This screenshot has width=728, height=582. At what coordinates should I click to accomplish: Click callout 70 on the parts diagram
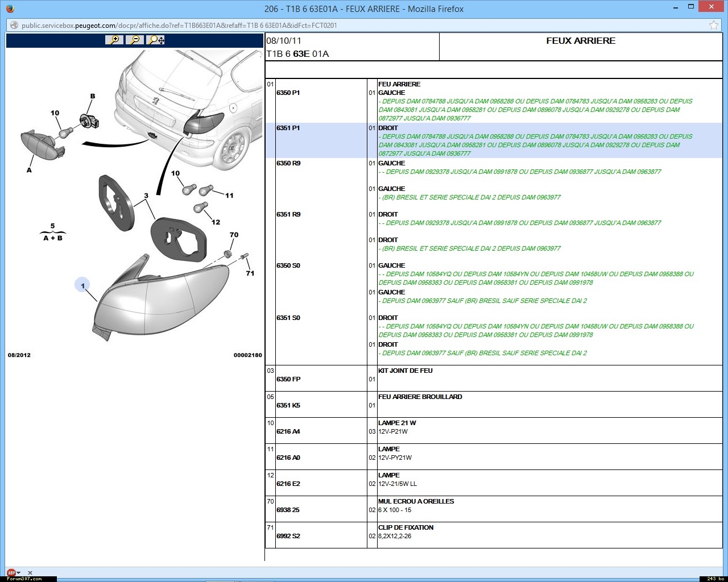[234, 235]
